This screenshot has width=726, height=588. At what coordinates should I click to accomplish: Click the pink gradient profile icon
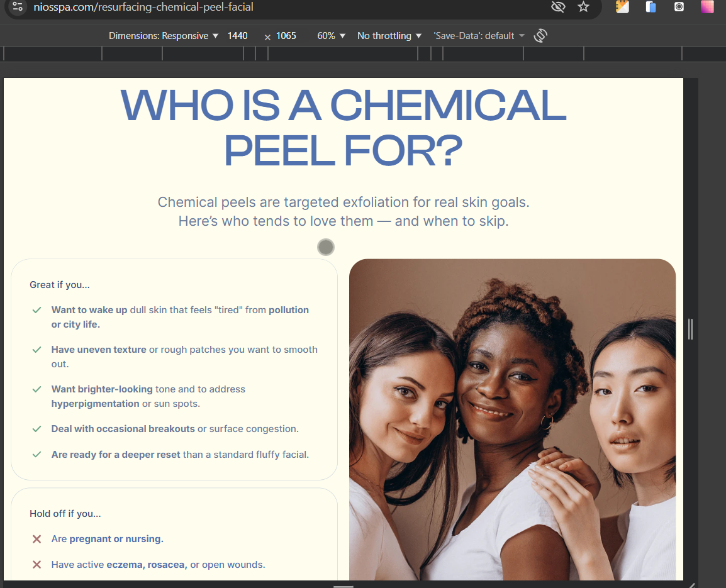point(707,7)
